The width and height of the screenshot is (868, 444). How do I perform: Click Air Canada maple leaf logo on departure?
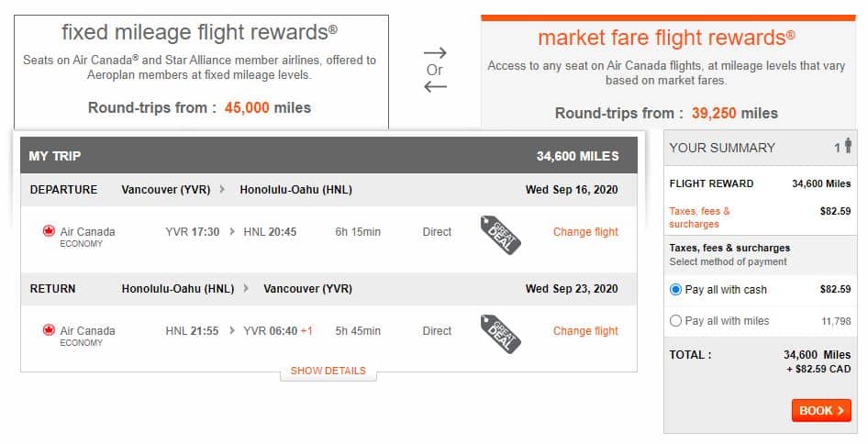click(x=50, y=231)
